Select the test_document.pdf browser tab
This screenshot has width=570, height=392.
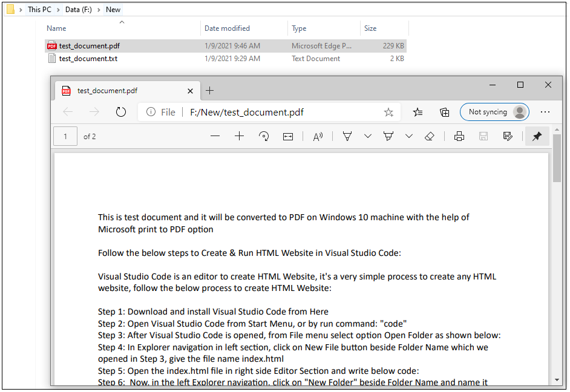click(128, 91)
